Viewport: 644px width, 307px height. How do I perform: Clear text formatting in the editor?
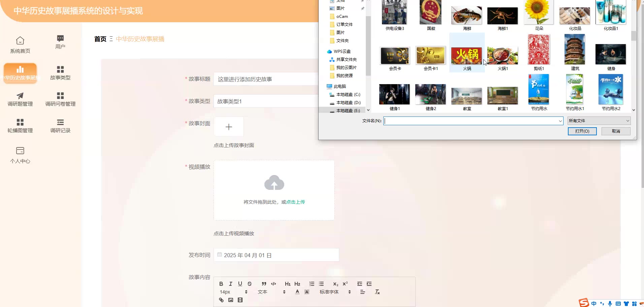[377, 292]
